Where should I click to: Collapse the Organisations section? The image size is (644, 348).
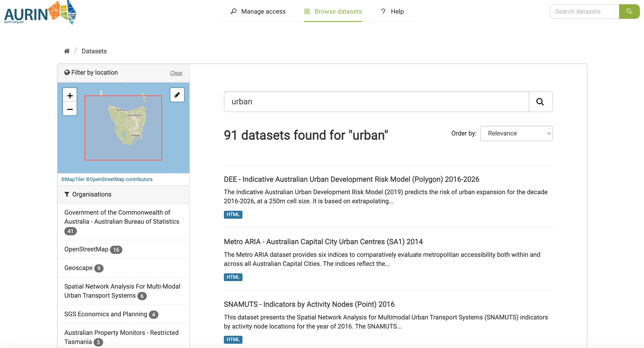point(92,194)
